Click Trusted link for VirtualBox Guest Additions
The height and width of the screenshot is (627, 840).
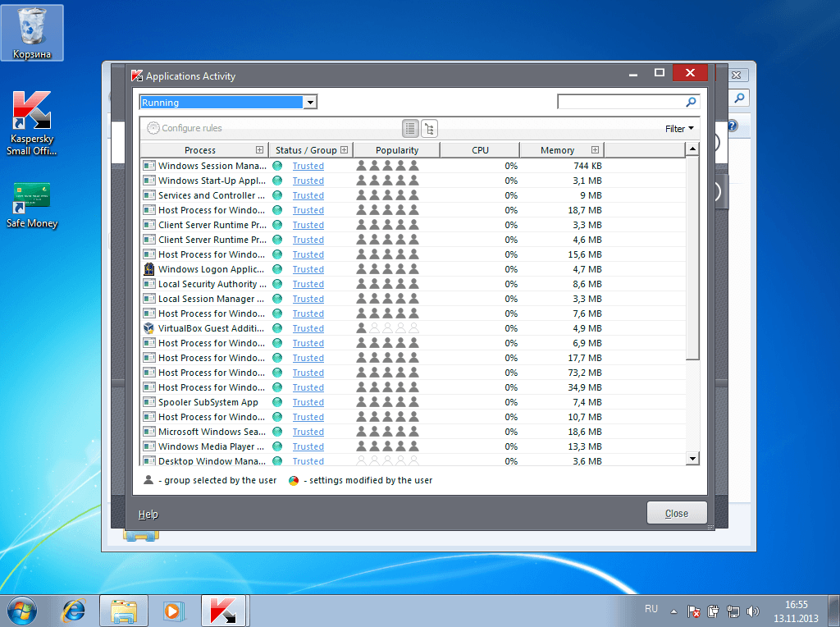click(308, 328)
